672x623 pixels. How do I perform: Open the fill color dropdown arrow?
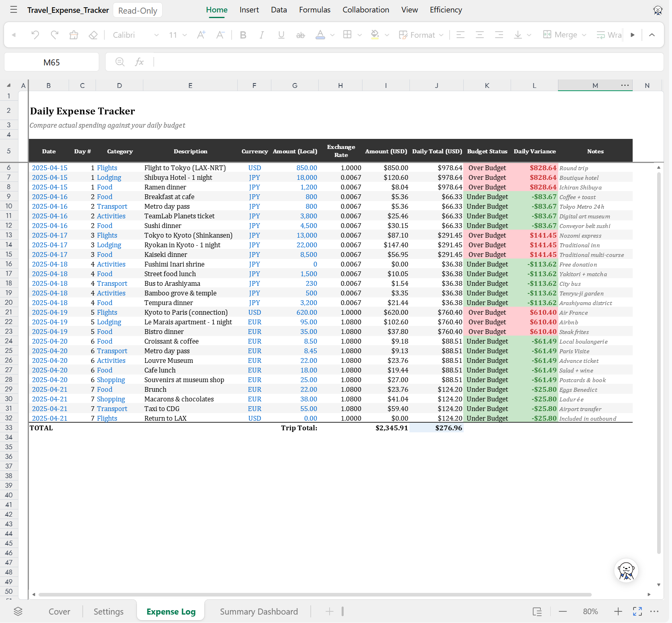(x=387, y=35)
